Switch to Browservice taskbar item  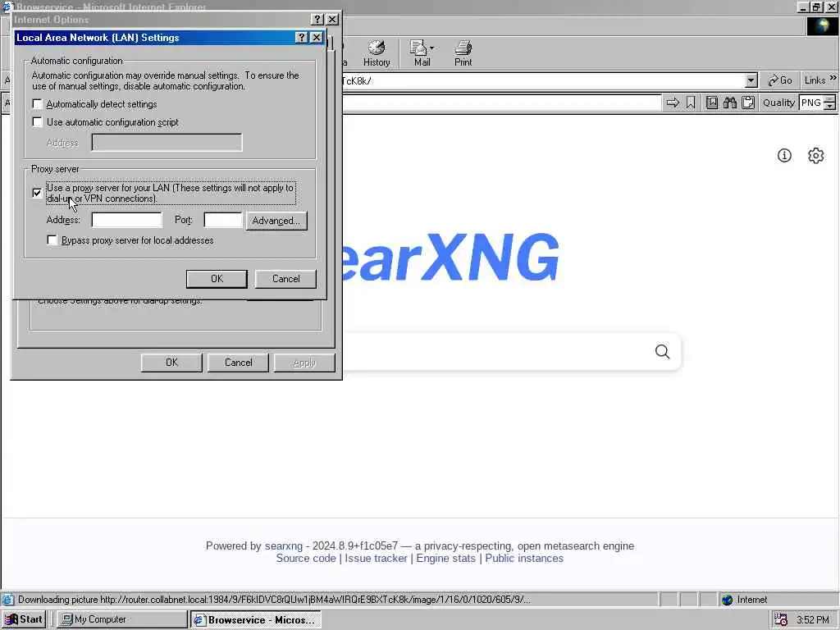[x=256, y=619]
